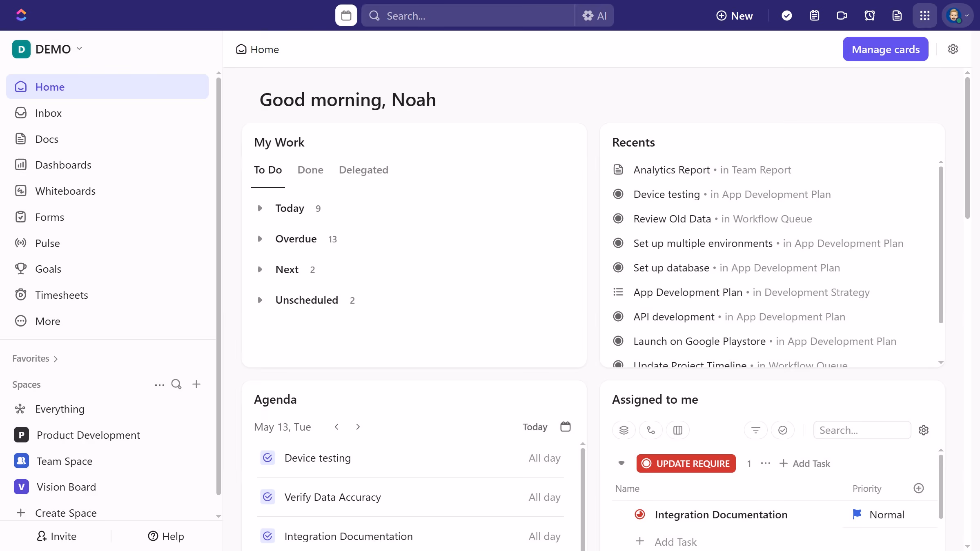This screenshot has height=551, width=980.
Task: Click the New button
Action: [x=735, y=16]
